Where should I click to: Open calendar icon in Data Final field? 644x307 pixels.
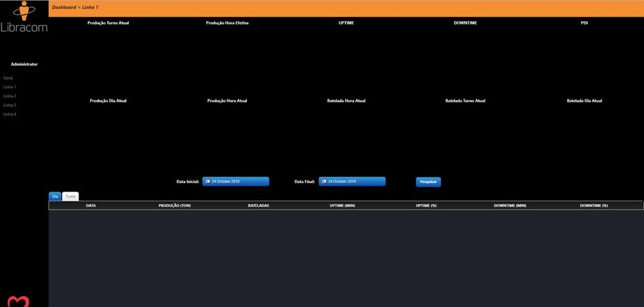324,181
